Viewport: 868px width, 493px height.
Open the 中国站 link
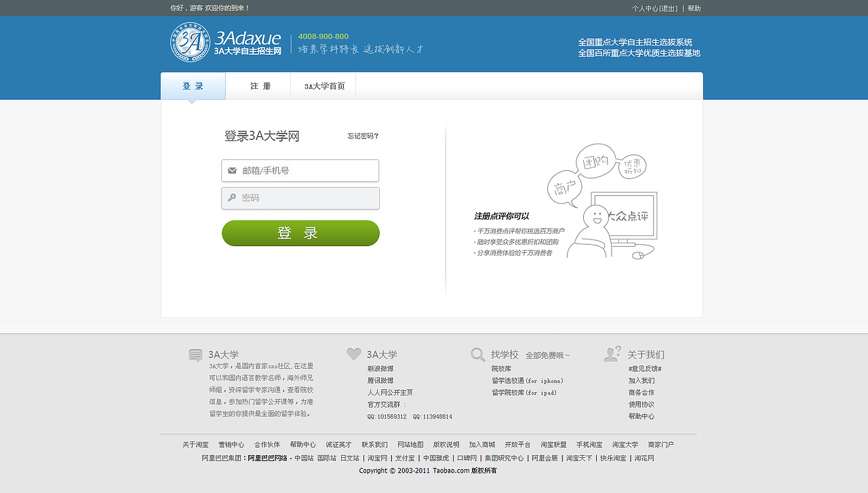tap(304, 458)
